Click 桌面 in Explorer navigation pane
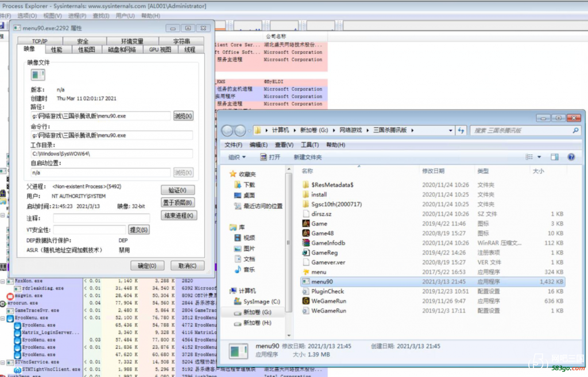 249,195
